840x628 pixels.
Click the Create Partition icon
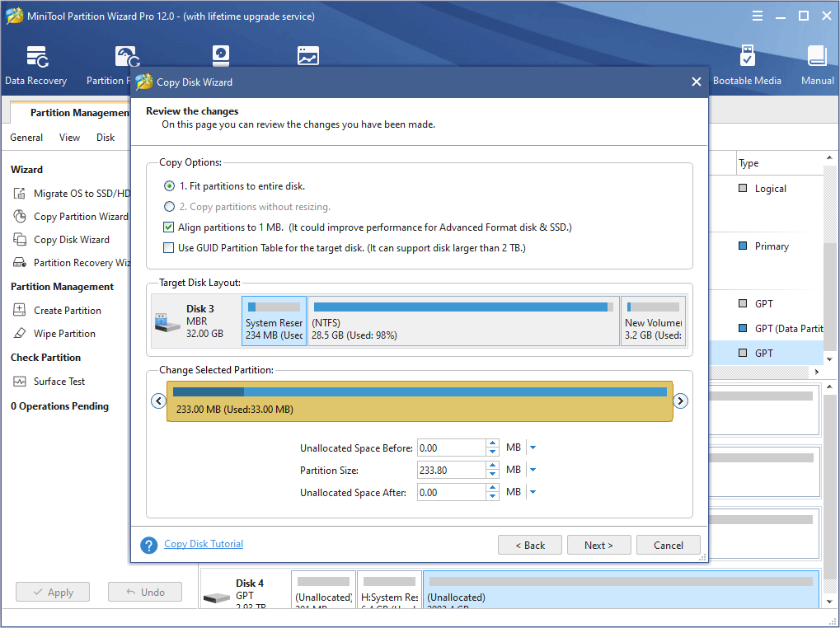pyautogui.click(x=19, y=310)
